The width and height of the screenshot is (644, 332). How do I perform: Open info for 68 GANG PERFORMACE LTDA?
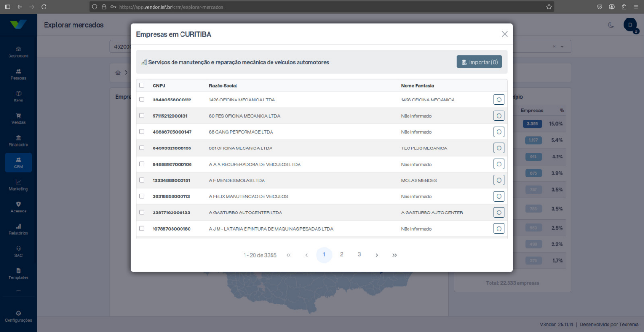[x=499, y=132]
